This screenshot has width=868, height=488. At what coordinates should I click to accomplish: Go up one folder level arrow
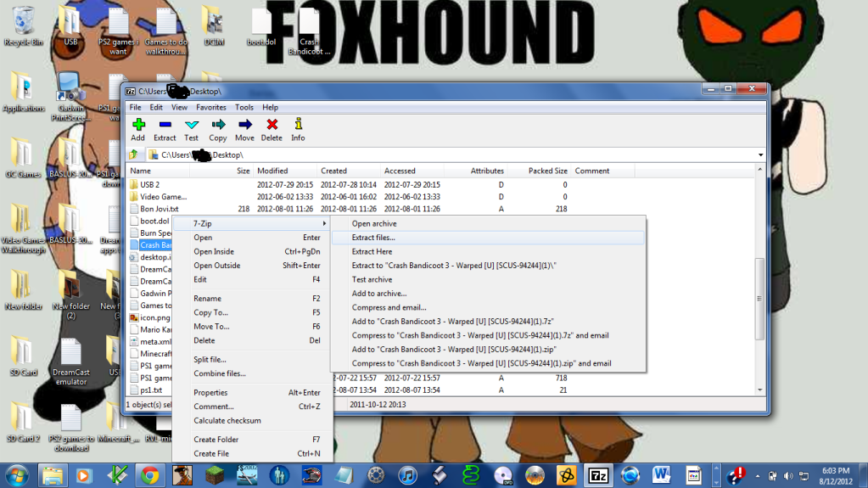coord(134,154)
